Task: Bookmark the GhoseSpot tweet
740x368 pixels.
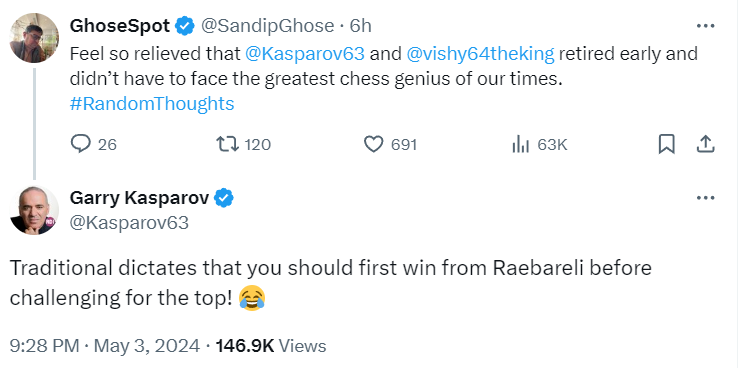Action: tap(666, 144)
